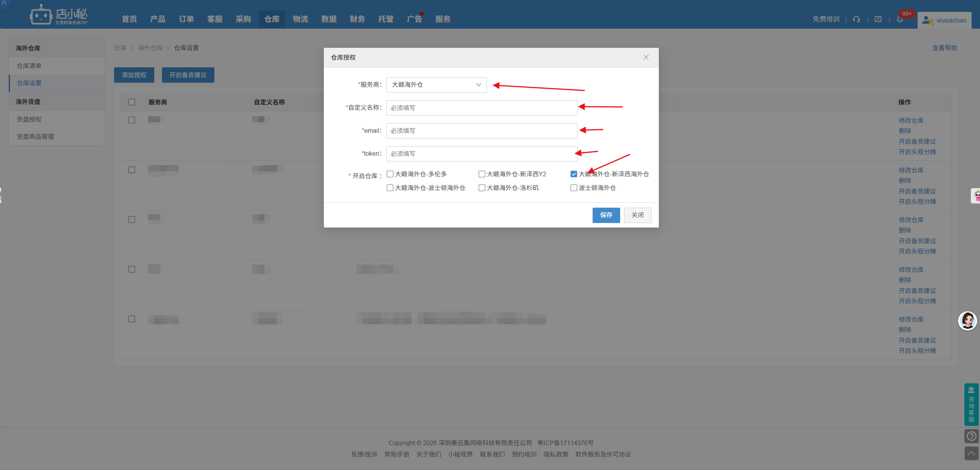Check 大赣海外仓-多伦多 warehouse checkbox

(x=390, y=174)
